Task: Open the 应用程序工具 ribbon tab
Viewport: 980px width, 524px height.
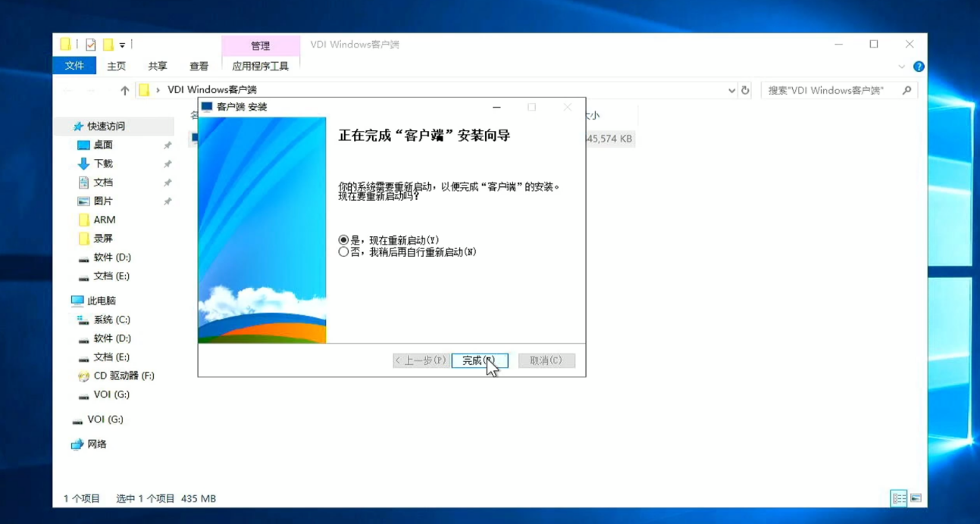Action: pyautogui.click(x=260, y=67)
